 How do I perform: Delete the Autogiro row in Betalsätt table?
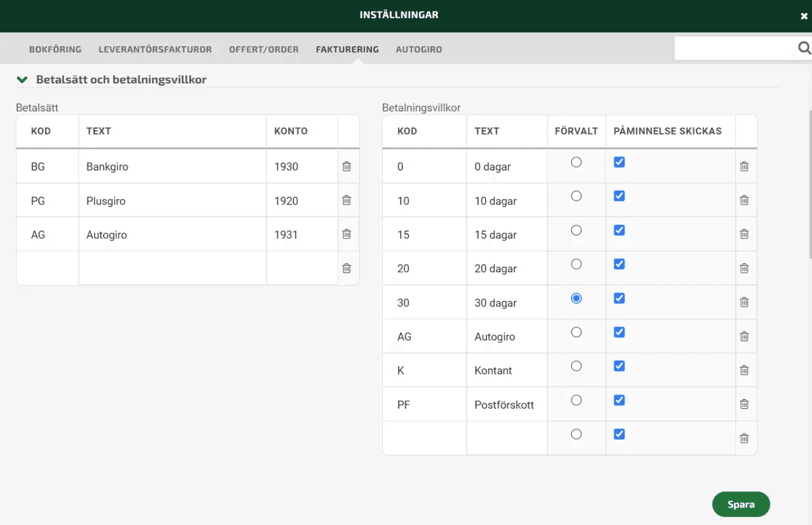347,234
